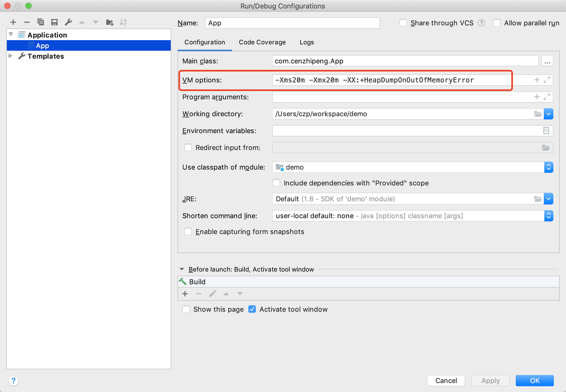Click the OK button
Image resolution: width=566 pixels, height=392 pixels.
535,380
